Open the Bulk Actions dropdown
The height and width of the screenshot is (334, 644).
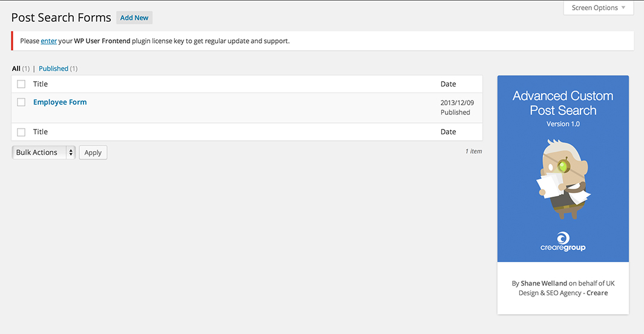coord(44,152)
